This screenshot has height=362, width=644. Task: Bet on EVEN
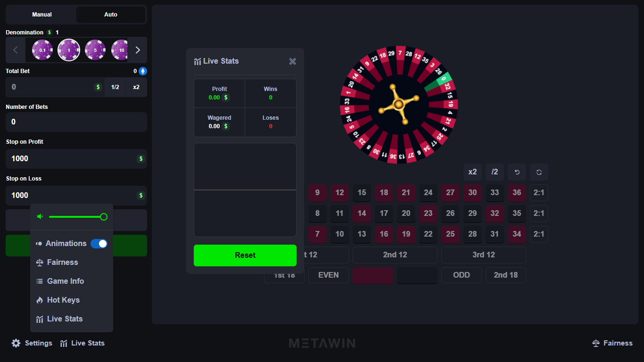[329, 275]
